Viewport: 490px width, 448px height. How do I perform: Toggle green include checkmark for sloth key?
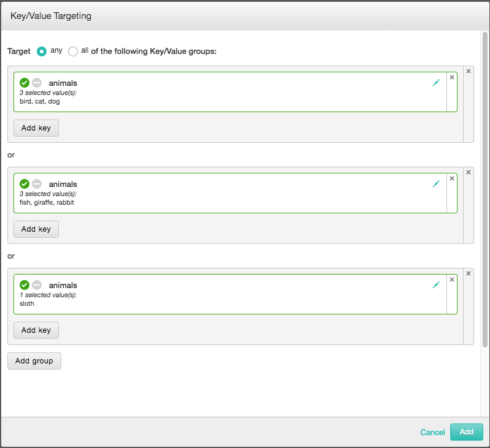point(25,285)
